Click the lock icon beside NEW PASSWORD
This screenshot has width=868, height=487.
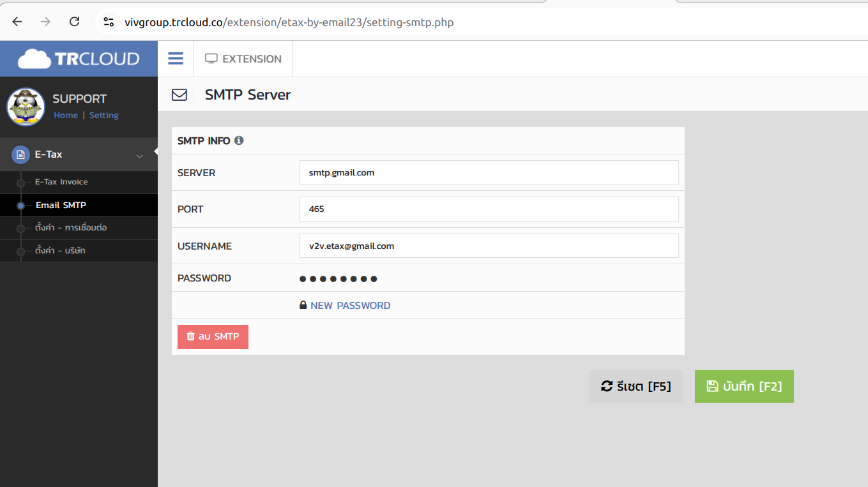303,305
